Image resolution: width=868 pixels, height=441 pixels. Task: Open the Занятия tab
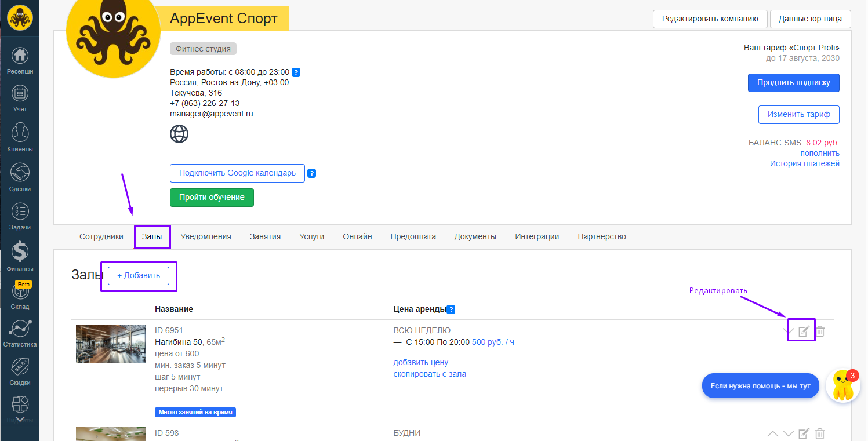[266, 236]
